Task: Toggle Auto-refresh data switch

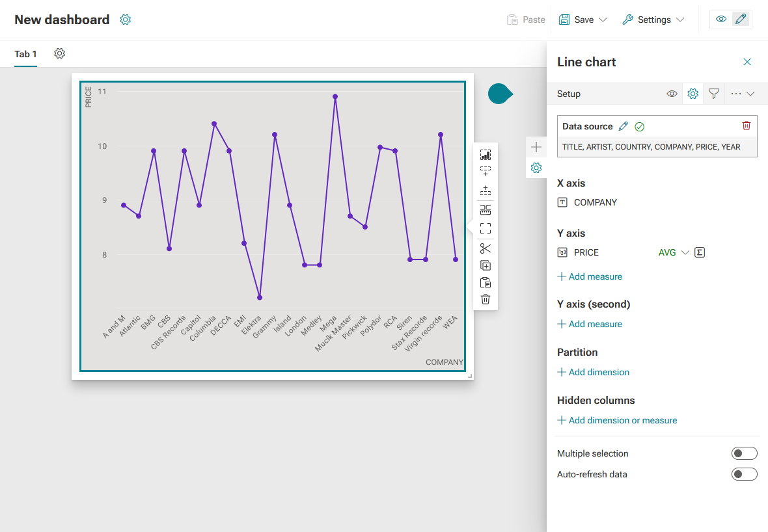Action: (744, 474)
